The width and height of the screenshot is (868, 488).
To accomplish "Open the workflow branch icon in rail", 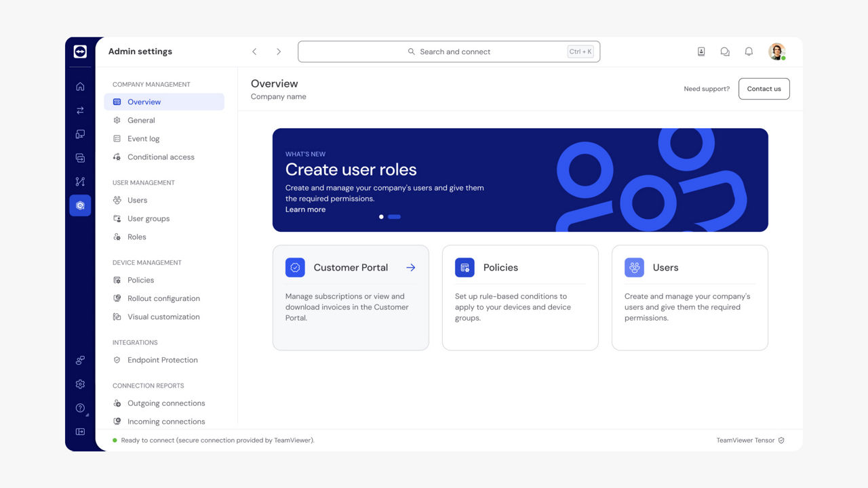I will click(80, 182).
